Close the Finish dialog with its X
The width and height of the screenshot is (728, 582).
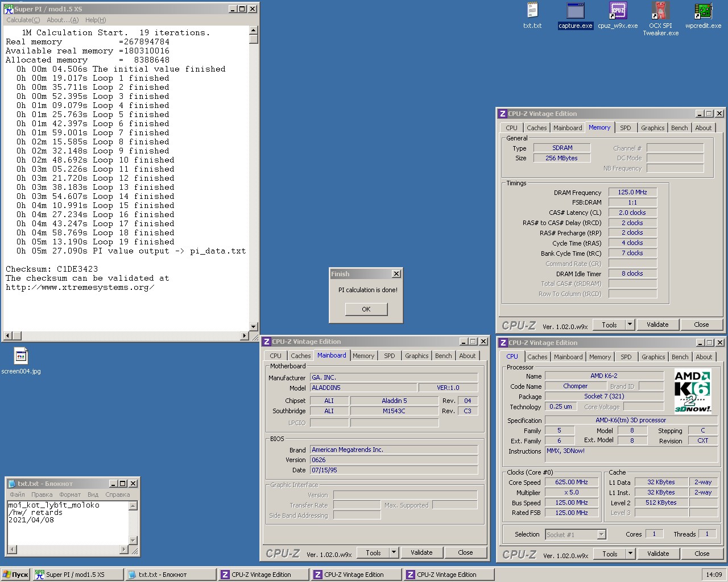396,274
